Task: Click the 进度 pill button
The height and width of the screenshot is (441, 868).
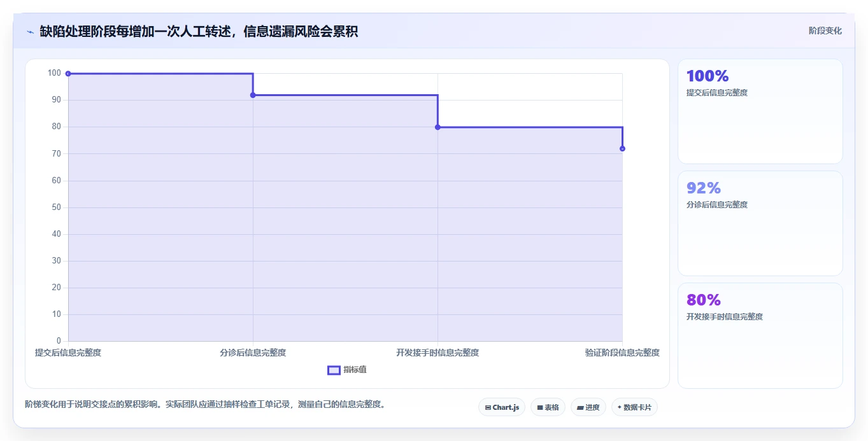Action: coord(588,407)
